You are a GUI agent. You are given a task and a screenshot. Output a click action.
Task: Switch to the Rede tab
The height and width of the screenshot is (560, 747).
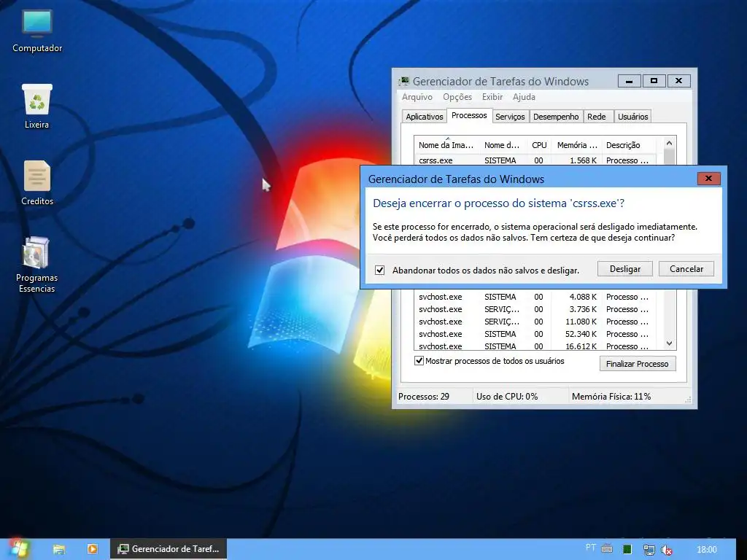point(597,117)
